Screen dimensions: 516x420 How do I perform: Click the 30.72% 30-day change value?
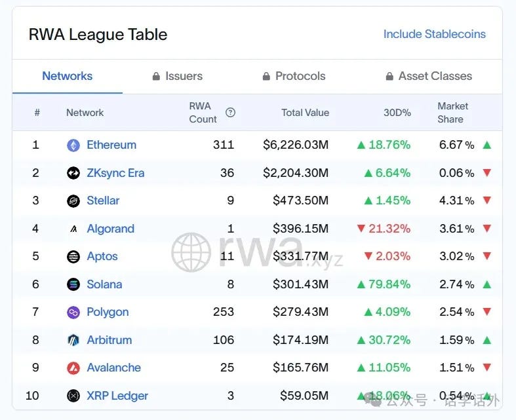389,340
